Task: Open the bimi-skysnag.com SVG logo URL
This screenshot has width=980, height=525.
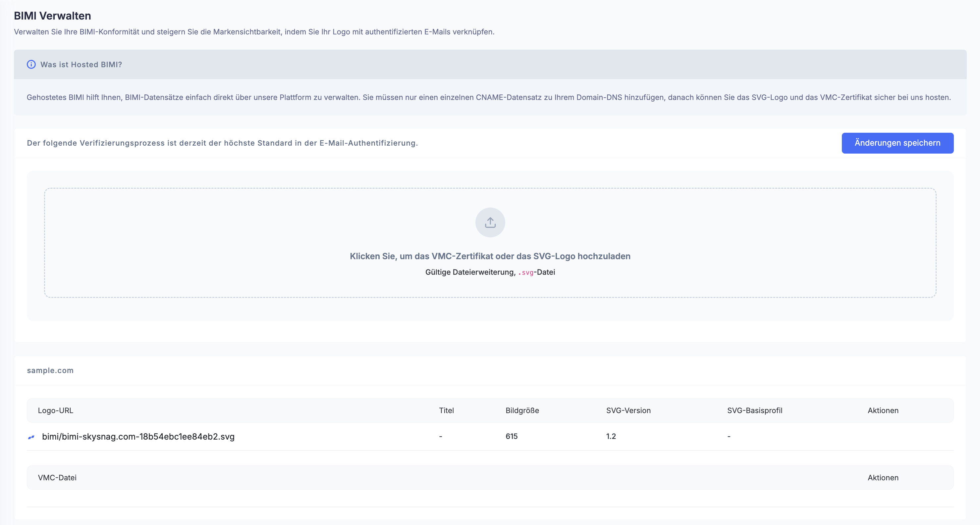Action: pos(138,437)
